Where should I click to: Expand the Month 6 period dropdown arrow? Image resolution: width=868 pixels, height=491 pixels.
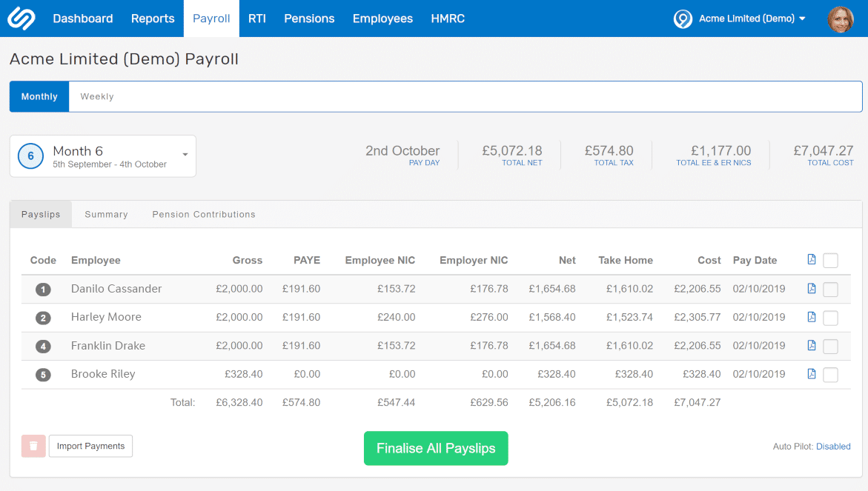click(185, 155)
